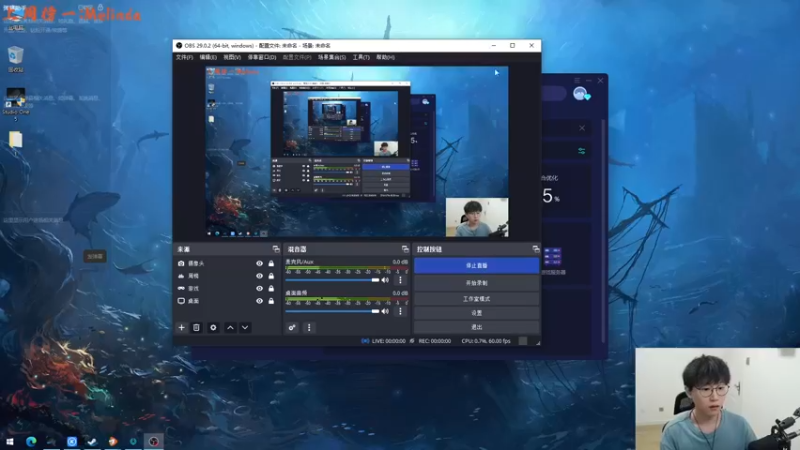This screenshot has height=450, width=800.
Task: Open the 停靠窗口(D) menu
Action: click(262, 58)
